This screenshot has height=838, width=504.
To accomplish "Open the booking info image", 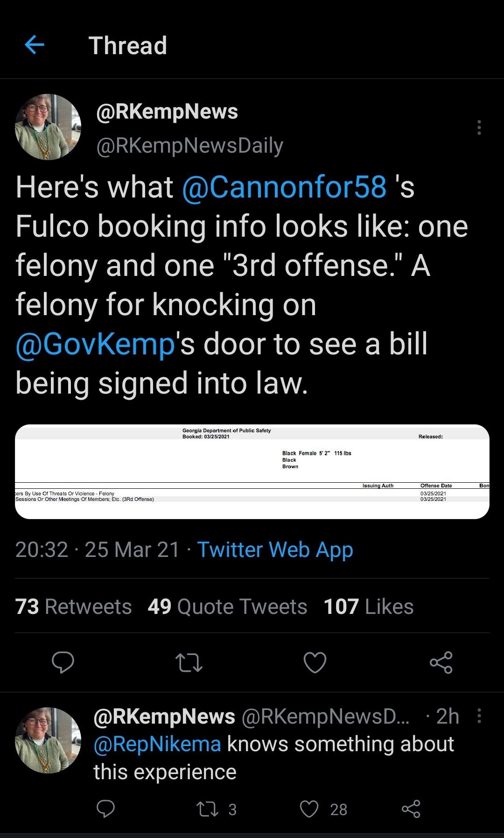I will point(252,472).
